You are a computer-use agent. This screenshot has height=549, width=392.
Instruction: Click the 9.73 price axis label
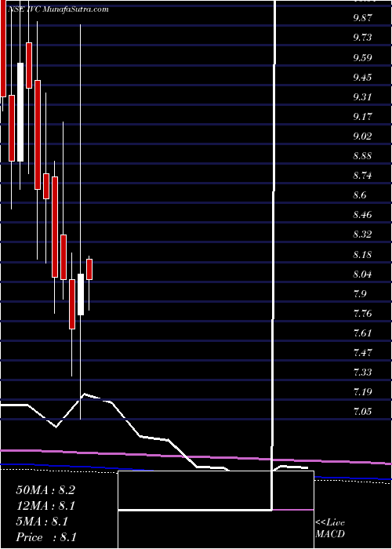click(x=362, y=38)
